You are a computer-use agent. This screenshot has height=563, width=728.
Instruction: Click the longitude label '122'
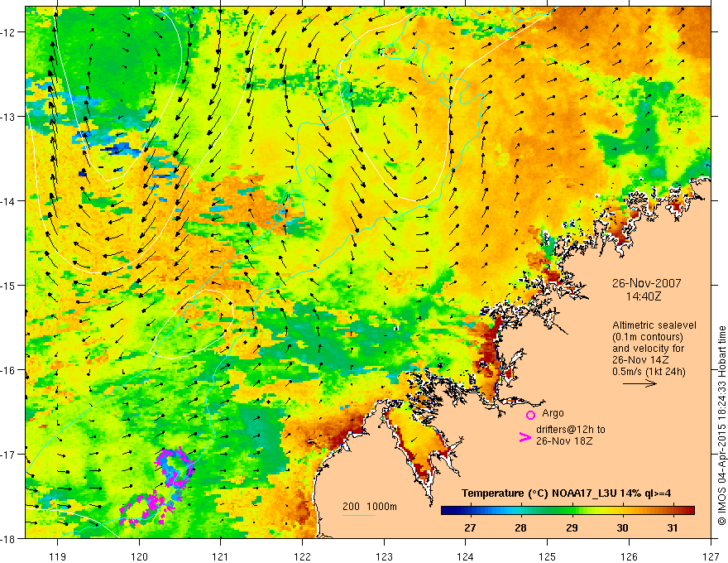pos(302,556)
